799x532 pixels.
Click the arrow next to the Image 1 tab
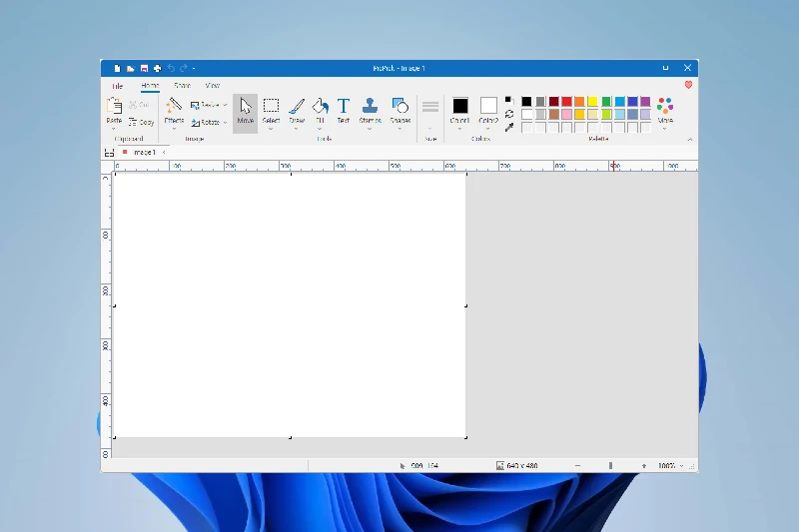[164, 153]
